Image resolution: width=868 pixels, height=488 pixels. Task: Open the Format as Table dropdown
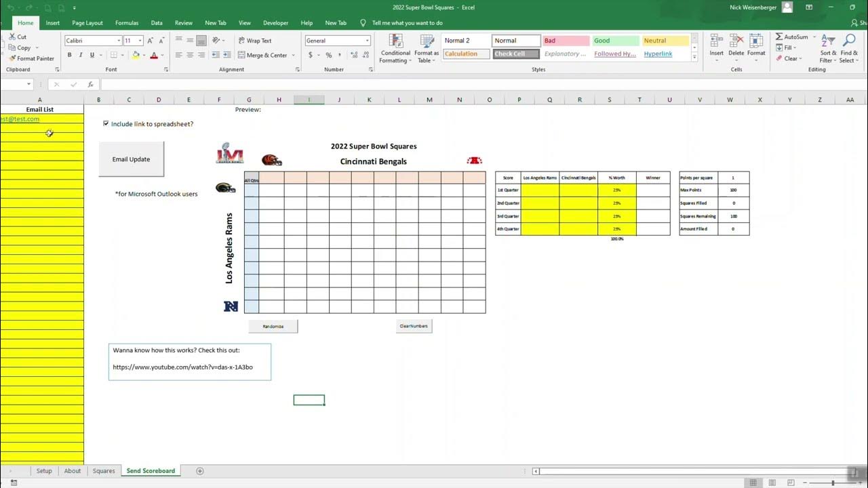[427, 49]
